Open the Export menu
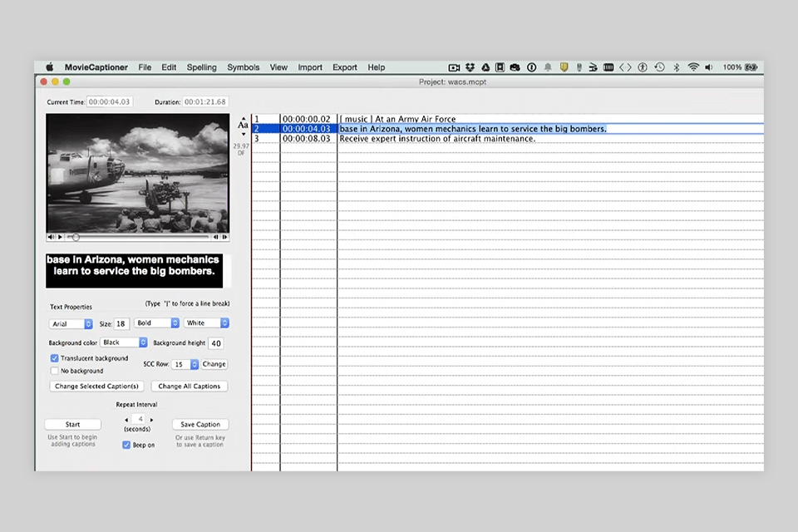This screenshot has height=532, width=798. 344,67
